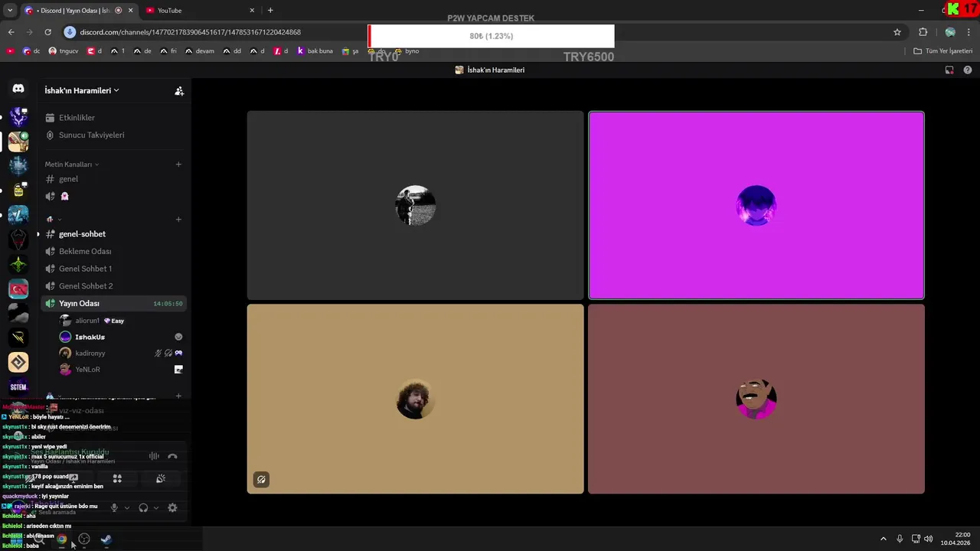Select the magenta IshakUs video tile
Viewport: 980px width, 551px height.
(x=756, y=205)
